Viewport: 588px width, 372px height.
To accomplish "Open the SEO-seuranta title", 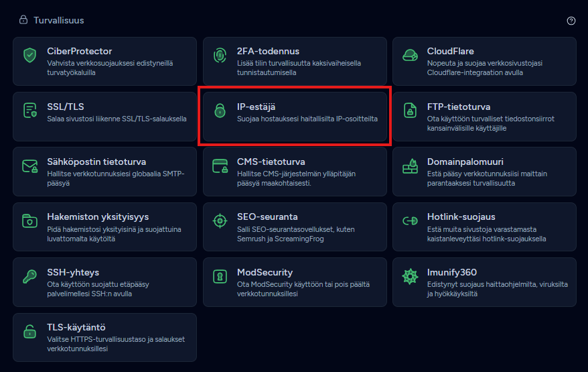I will [x=267, y=217].
